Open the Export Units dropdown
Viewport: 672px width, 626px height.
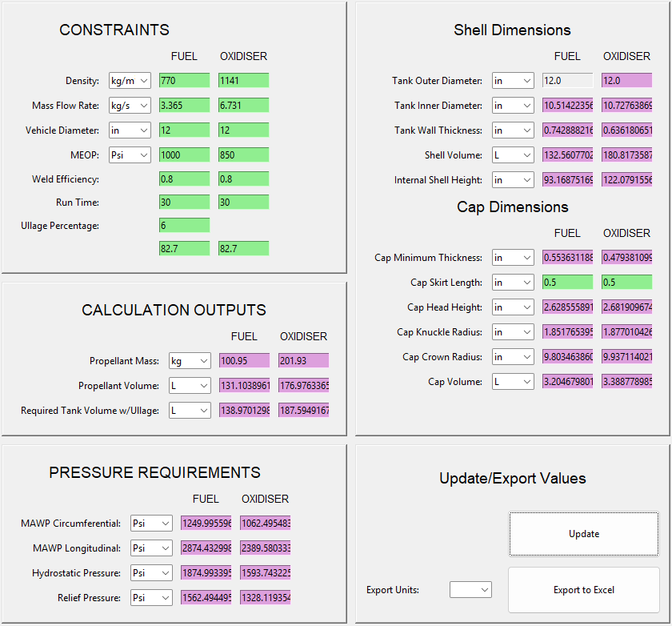470,589
